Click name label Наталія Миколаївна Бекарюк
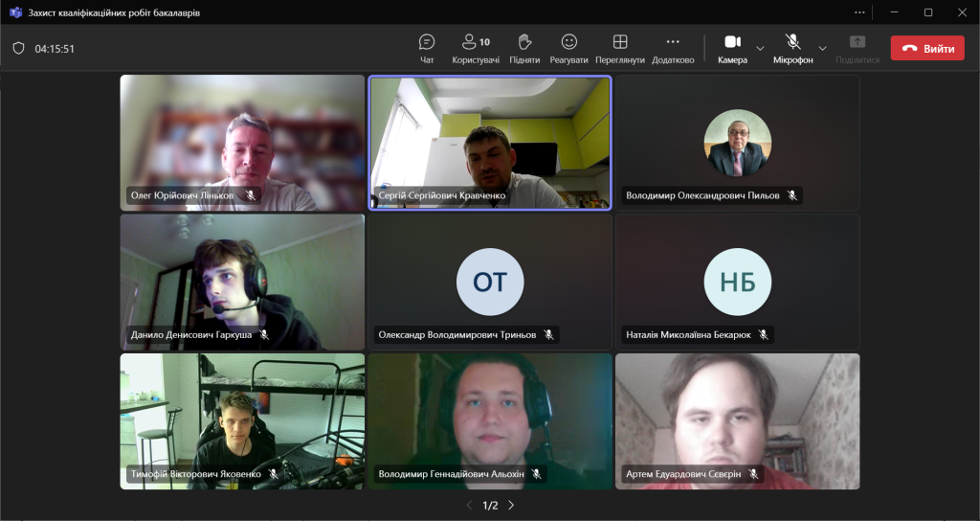The image size is (980, 521). 688,334
